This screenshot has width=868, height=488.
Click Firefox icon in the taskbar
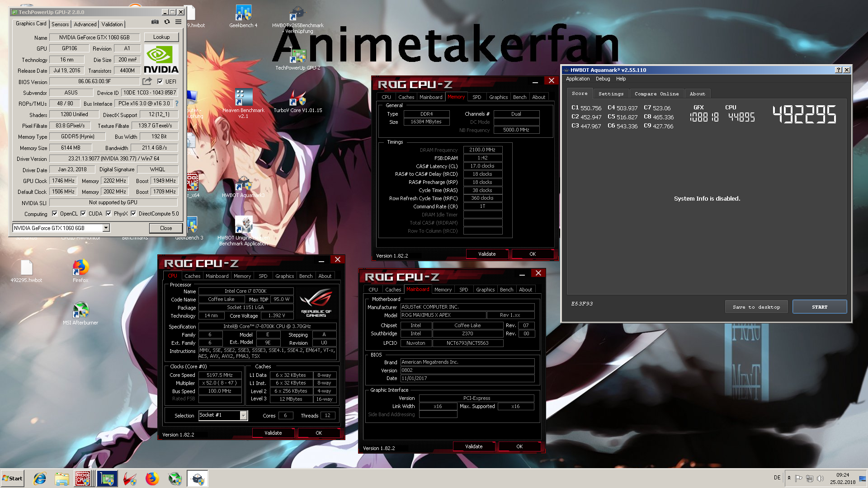tap(152, 479)
